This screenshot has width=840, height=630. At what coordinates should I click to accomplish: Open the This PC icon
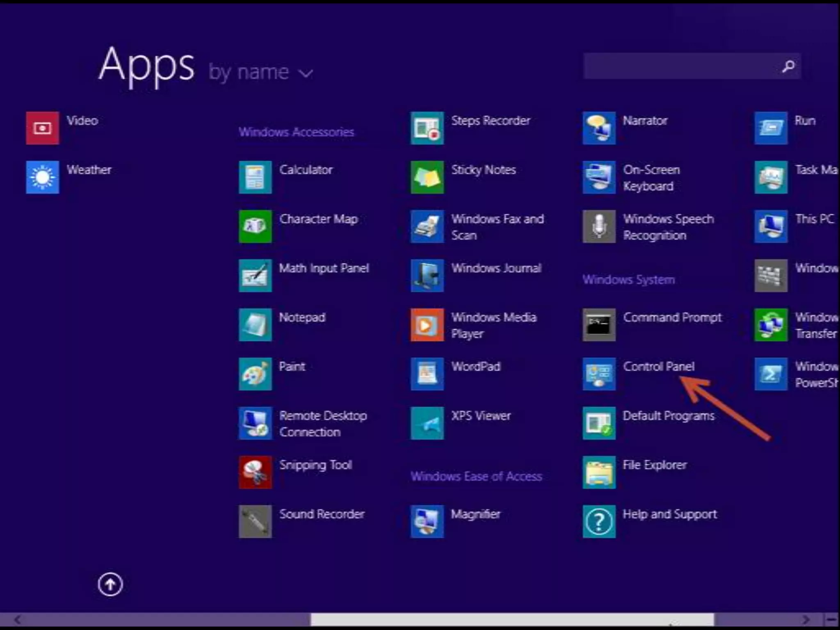coord(771,226)
